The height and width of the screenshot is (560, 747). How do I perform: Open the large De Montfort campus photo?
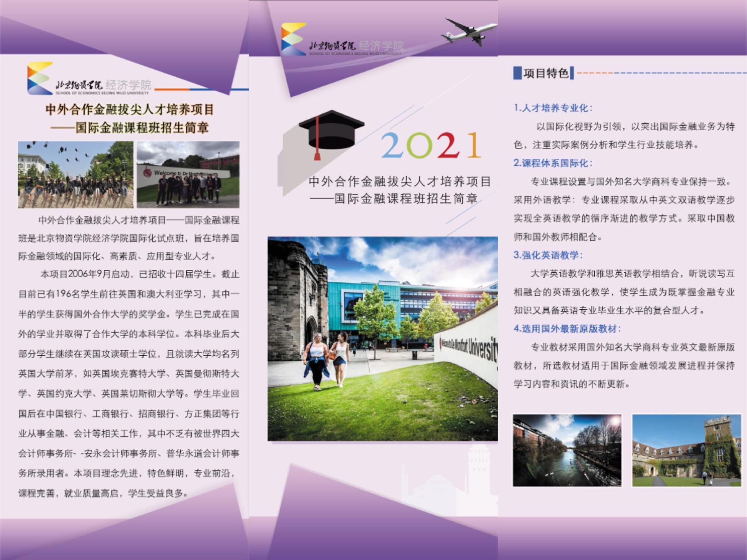pos(382,338)
